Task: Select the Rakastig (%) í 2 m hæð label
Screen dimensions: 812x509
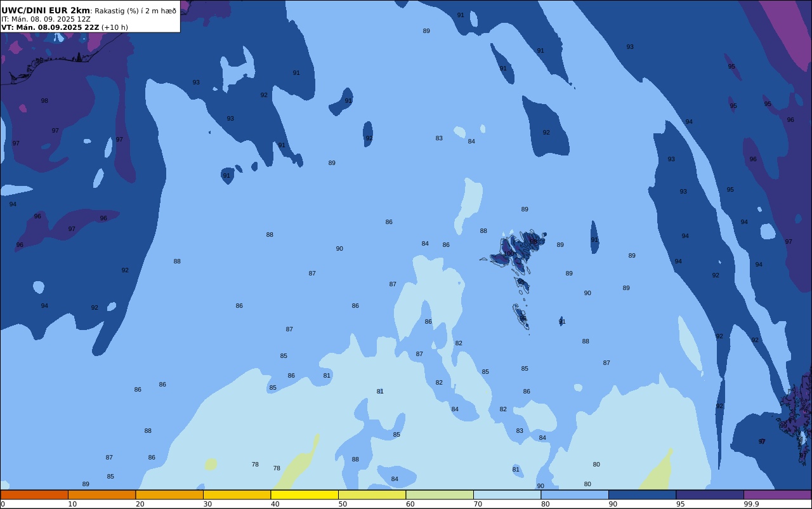Action: tap(136, 11)
